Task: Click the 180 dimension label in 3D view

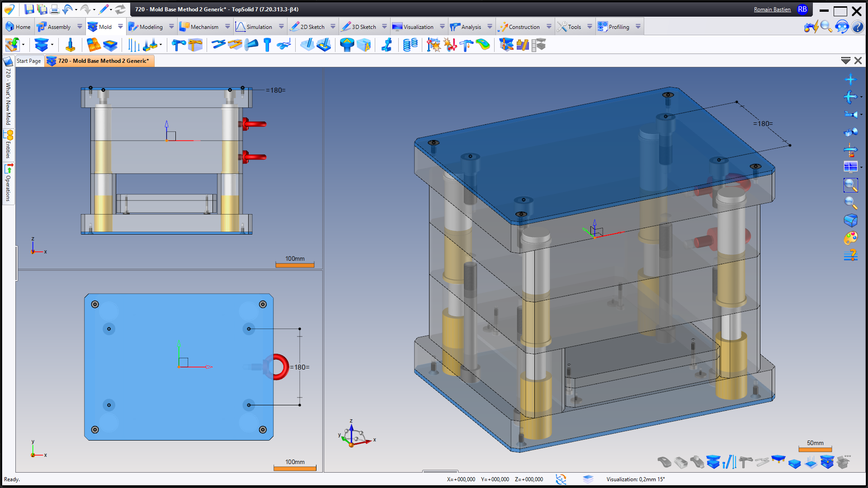Action: [763, 123]
